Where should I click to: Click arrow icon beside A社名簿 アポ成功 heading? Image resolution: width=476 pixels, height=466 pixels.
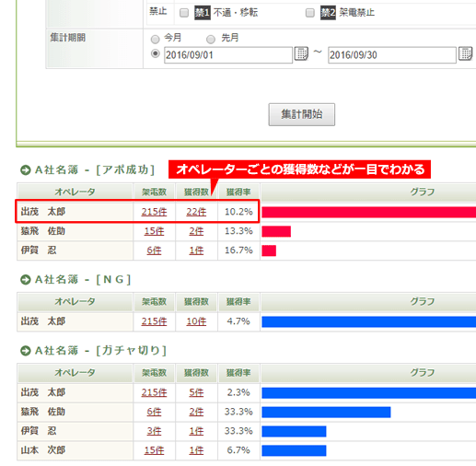(x=26, y=170)
